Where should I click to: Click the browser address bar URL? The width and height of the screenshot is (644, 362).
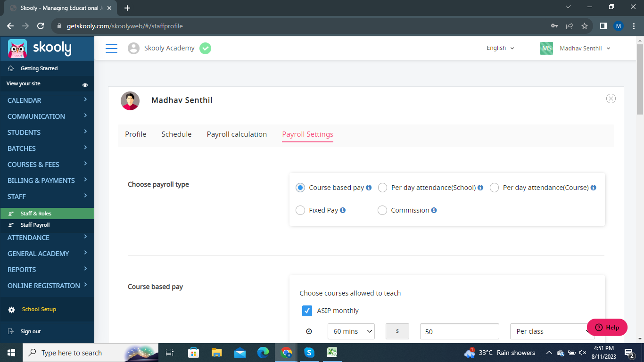pos(124,26)
